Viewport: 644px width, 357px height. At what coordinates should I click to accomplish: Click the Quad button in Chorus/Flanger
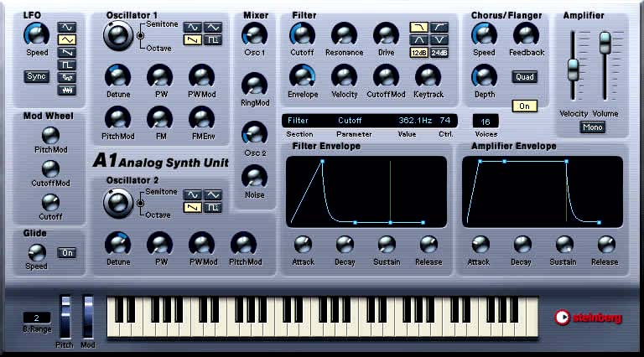pos(524,77)
